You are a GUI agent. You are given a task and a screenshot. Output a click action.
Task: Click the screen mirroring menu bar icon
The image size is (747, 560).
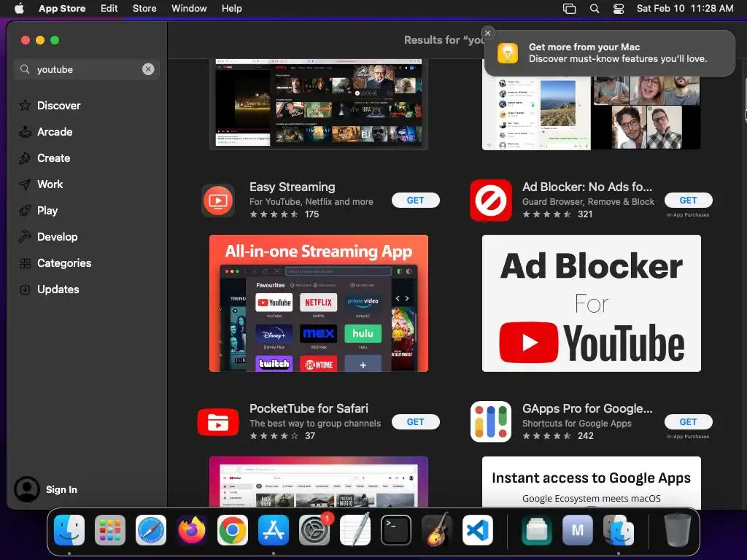(x=569, y=9)
